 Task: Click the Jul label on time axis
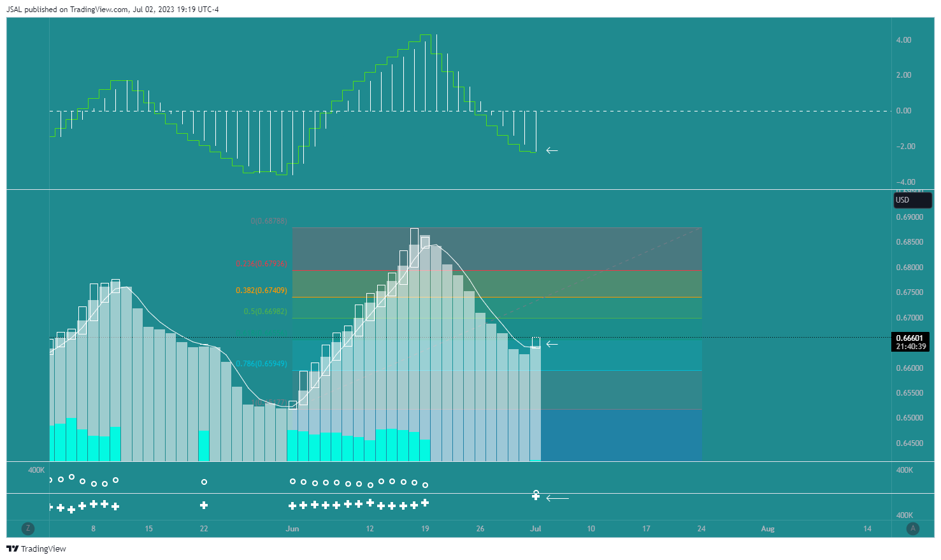click(536, 529)
